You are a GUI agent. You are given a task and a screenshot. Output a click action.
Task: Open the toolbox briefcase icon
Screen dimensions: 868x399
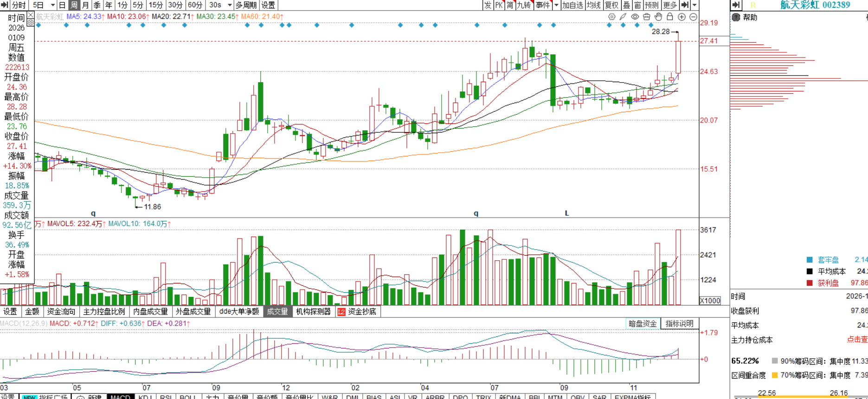tap(647, 17)
